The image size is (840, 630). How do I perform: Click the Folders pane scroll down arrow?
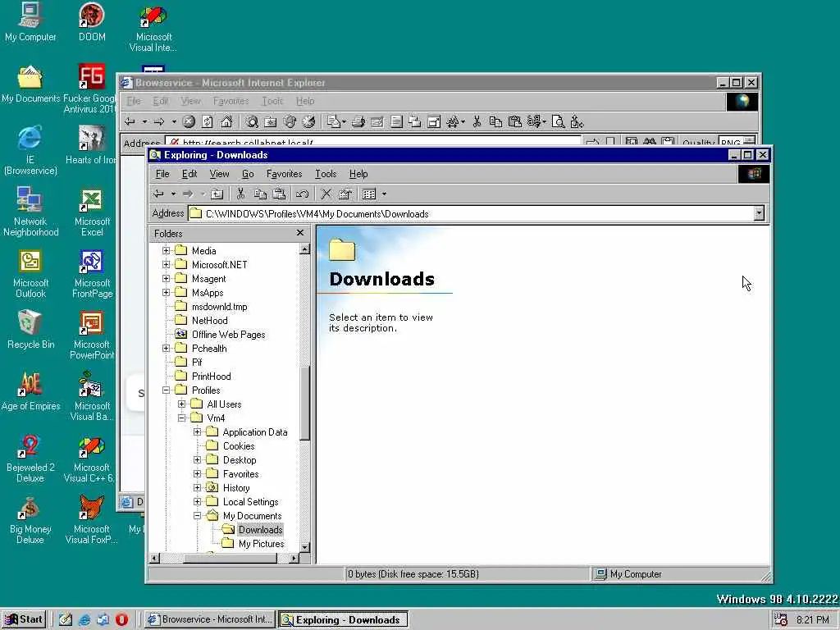tap(304, 547)
